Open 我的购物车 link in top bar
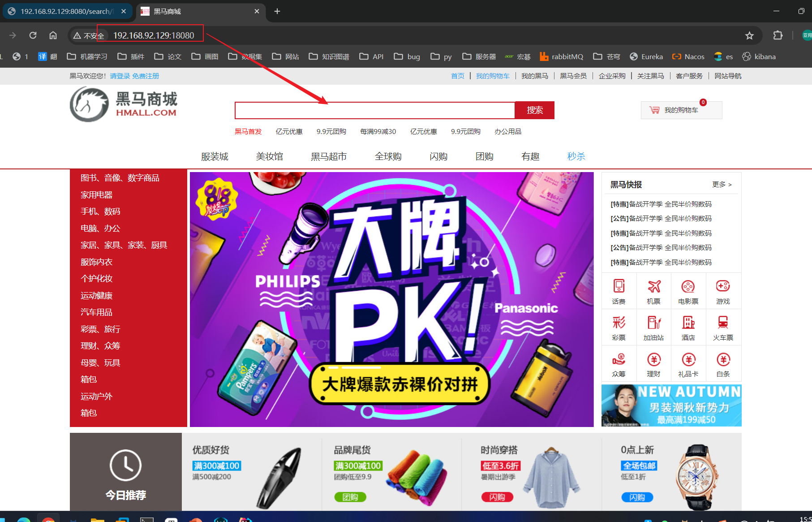The width and height of the screenshot is (812, 522). [493, 76]
